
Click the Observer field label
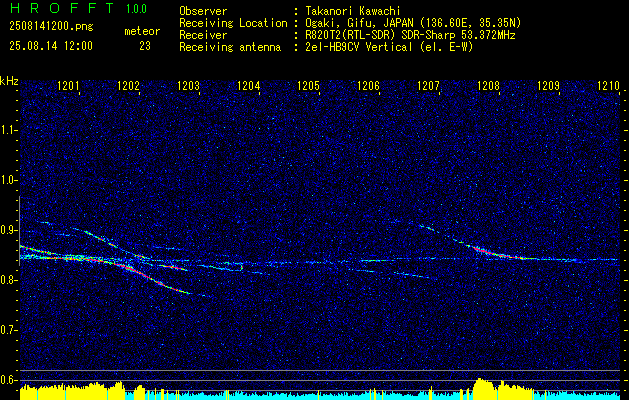pos(203,11)
